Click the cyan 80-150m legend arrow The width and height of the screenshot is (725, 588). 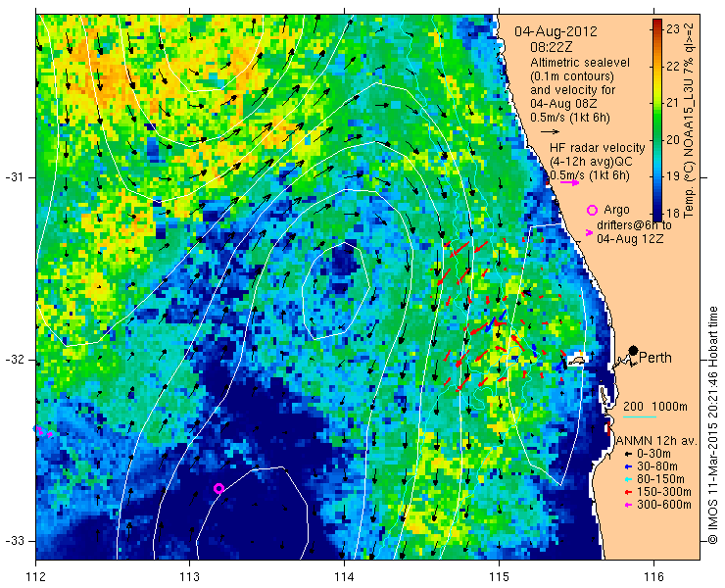[628, 479]
